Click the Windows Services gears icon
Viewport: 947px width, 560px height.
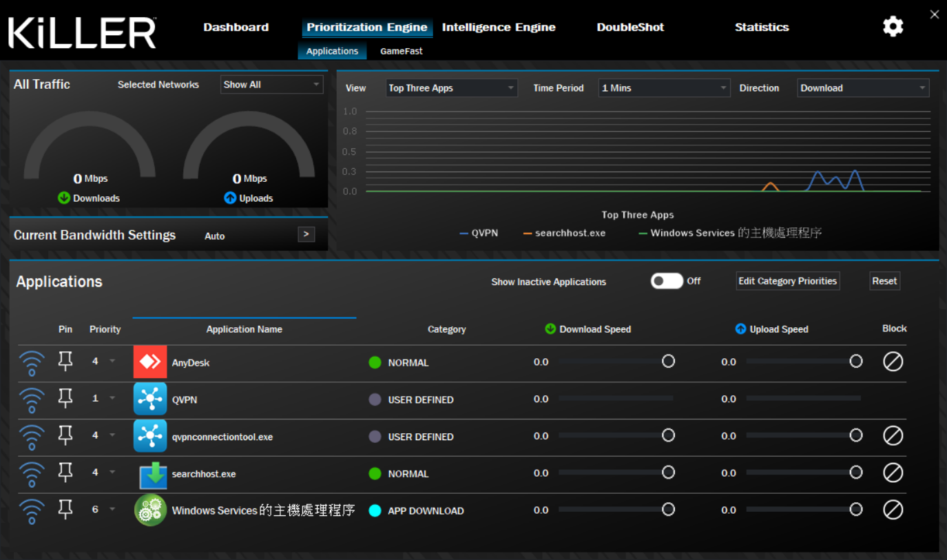pyautogui.click(x=150, y=510)
